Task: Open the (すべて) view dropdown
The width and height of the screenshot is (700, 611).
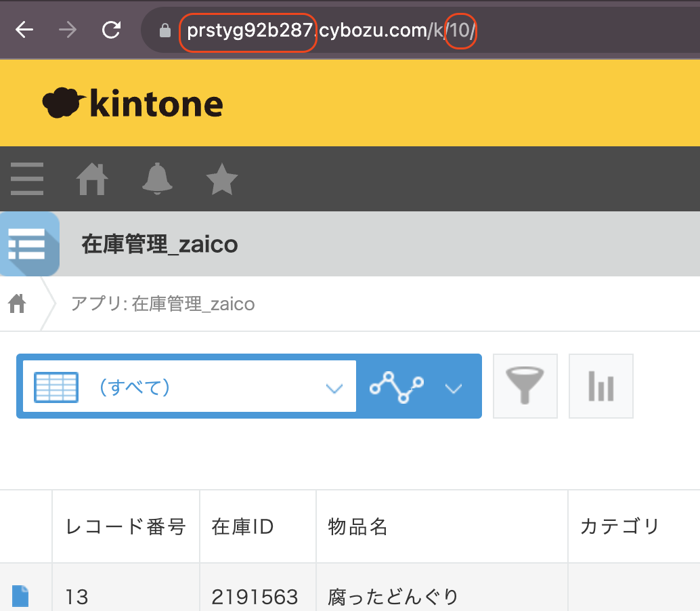Action: pos(190,386)
